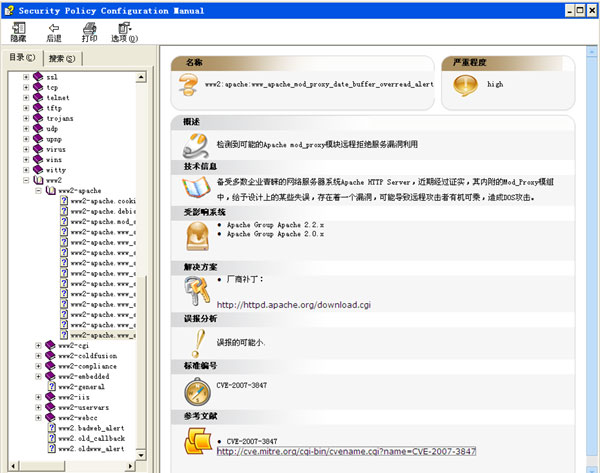Open the Options (选项) toolbar menu
Viewport: 600px width, 473px height.
[124, 32]
